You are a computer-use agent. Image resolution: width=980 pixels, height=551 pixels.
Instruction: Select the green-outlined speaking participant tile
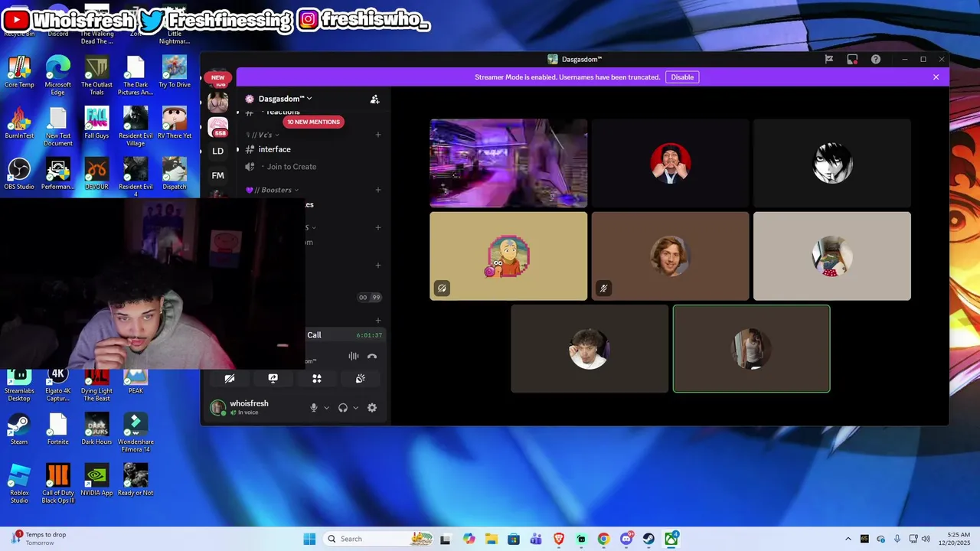[x=751, y=349]
